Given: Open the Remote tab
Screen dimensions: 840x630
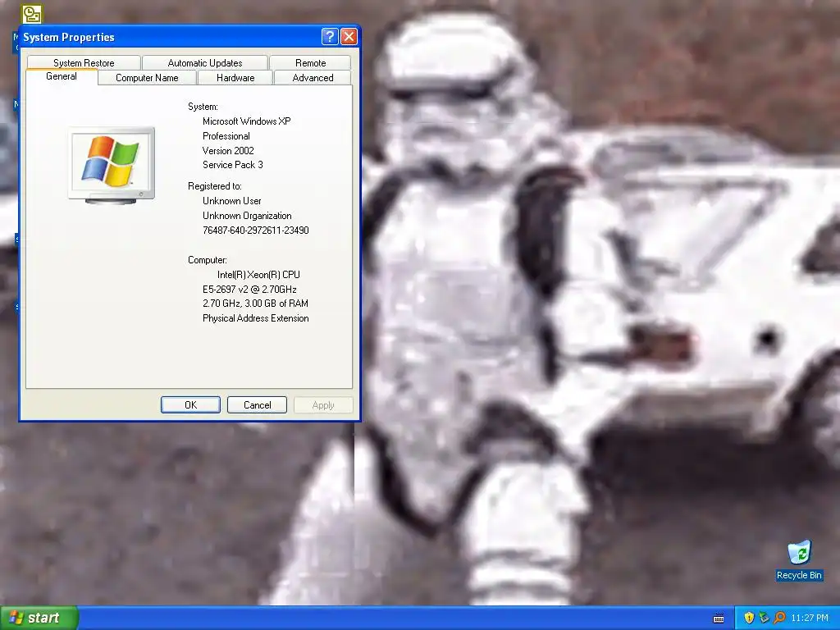Looking at the screenshot, I should coord(310,62).
